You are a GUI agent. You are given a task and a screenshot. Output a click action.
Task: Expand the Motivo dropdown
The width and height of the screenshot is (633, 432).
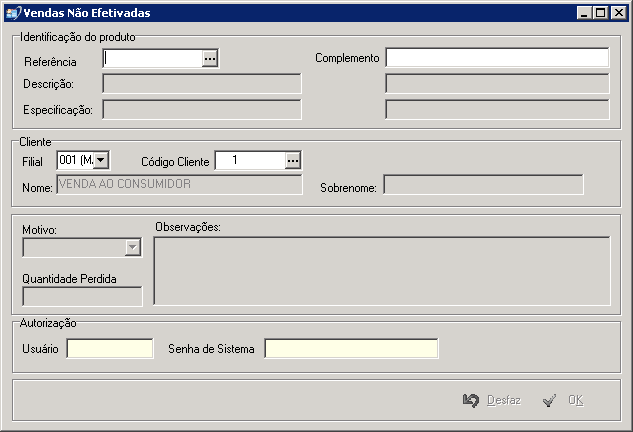coord(132,247)
